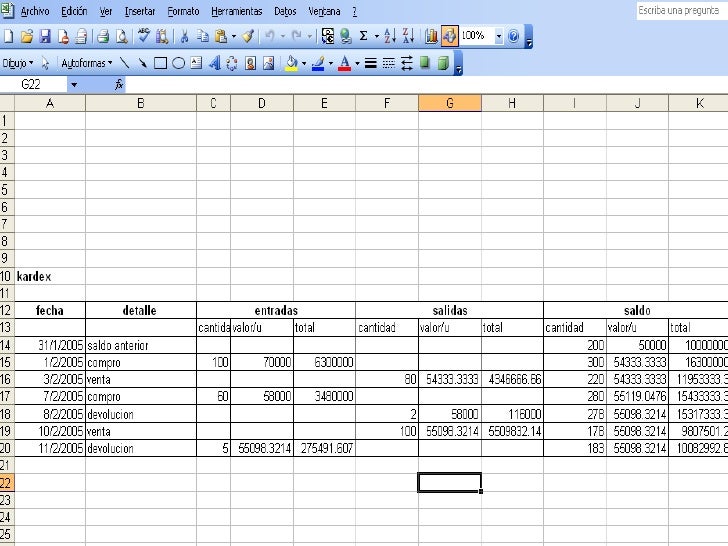Open the Shadow Style options

pyautogui.click(x=425, y=63)
